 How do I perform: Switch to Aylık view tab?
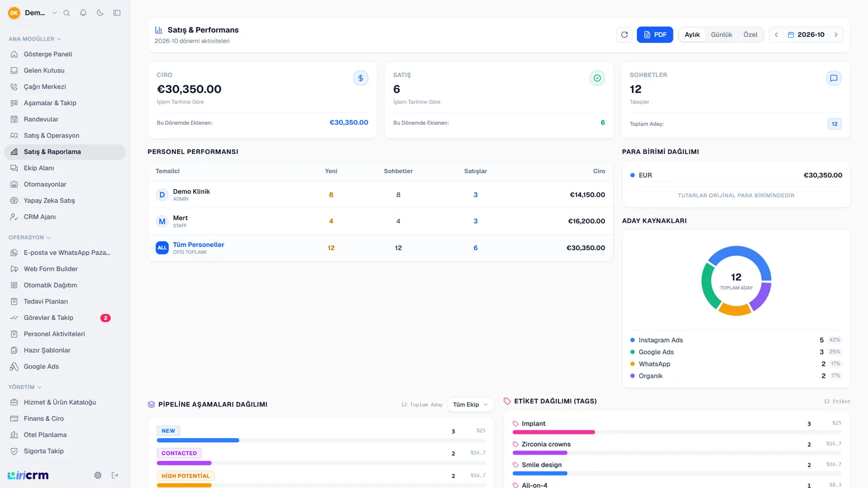692,35
